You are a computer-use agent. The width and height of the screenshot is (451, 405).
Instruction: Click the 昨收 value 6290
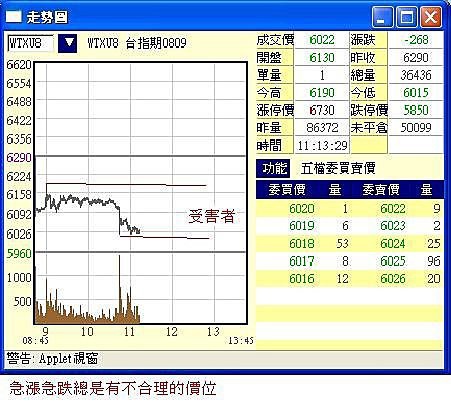pos(416,58)
